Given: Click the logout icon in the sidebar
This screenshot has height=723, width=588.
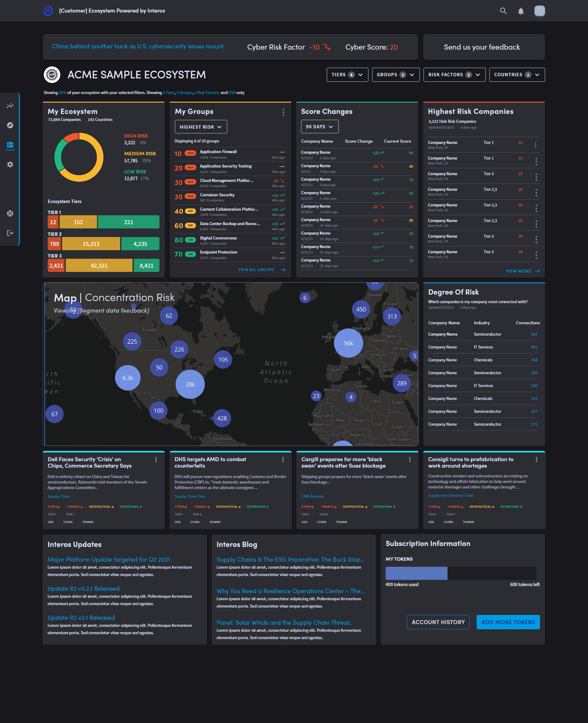Looking at the screenshot, I should click(x=10, y=233).
